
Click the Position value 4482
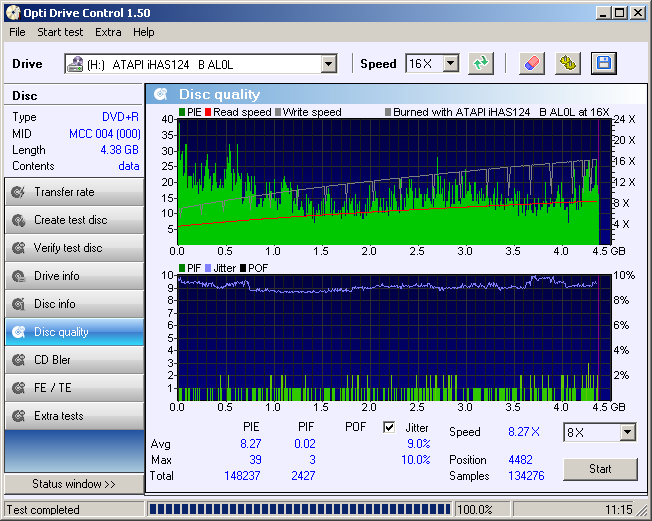520,460
